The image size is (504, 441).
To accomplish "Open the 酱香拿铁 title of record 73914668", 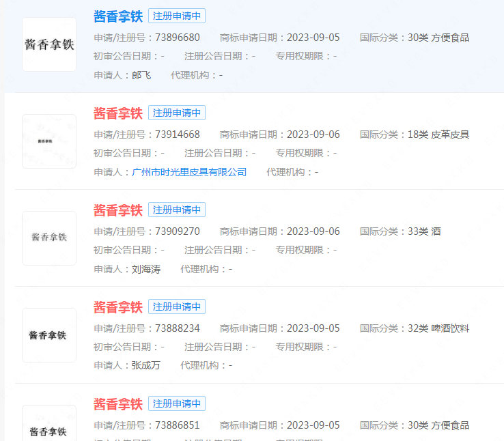I will [118, 113].
